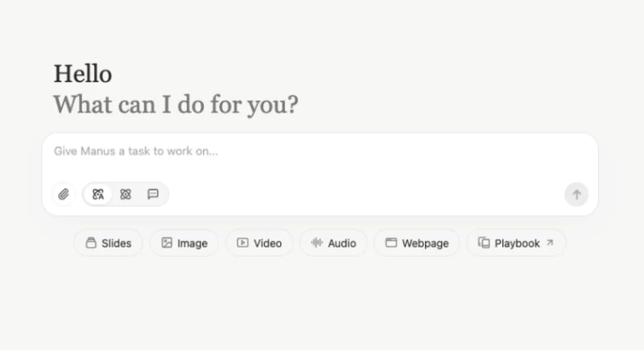This screenshot has width=644, height=350.
Task: Click the browser window Webpage icon
Action: [x=391, y=243]
